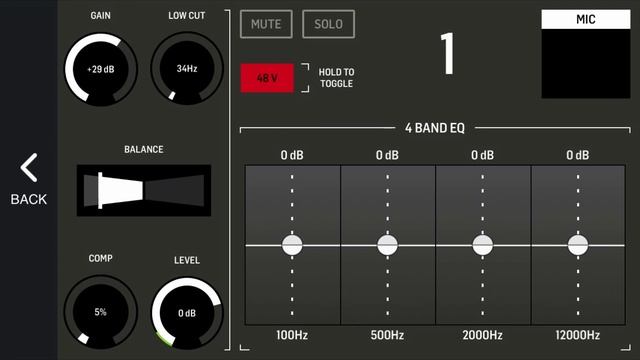Go back using the BACK arrow
The width and height of the screenshot is (640, 360).
29,168
